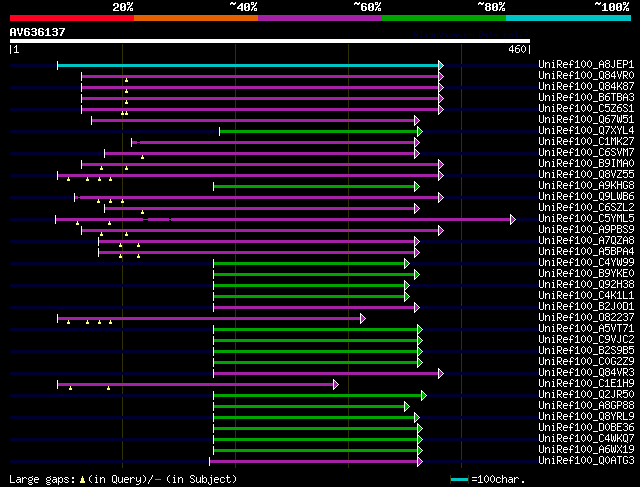640x487 pixels.
Task: Click the white query sequence bar
Action: click(x=270, y=41)
